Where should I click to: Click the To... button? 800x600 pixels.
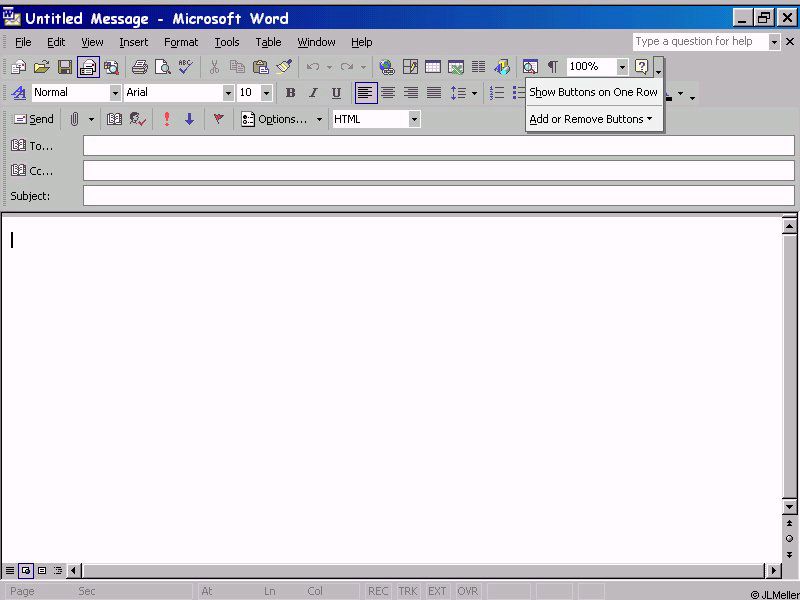[x=32, y=146]
